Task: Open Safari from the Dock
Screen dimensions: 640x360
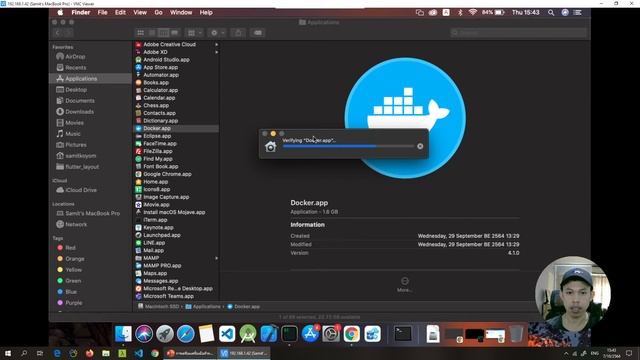Action: pos(185,334)
